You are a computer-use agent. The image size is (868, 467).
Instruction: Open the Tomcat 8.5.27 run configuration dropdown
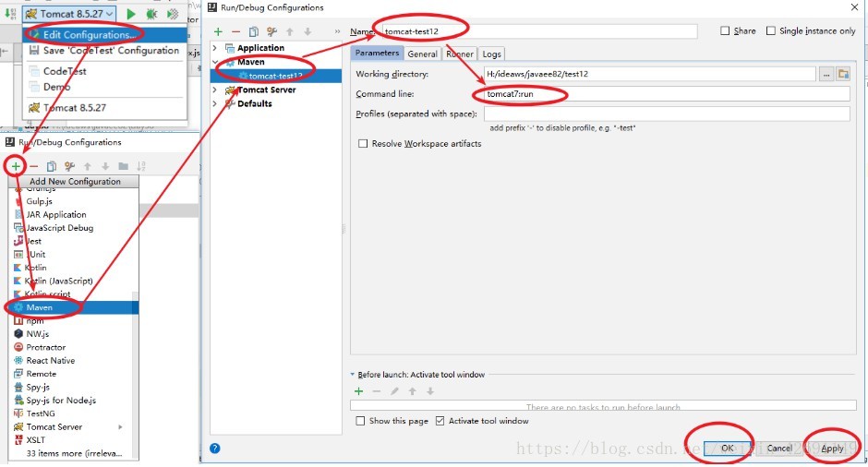[x=70, y=14]
